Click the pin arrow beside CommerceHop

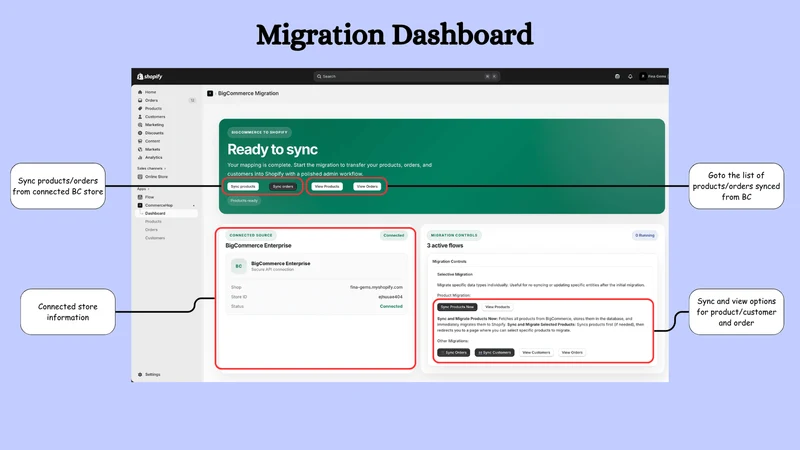tap(193, 206)
